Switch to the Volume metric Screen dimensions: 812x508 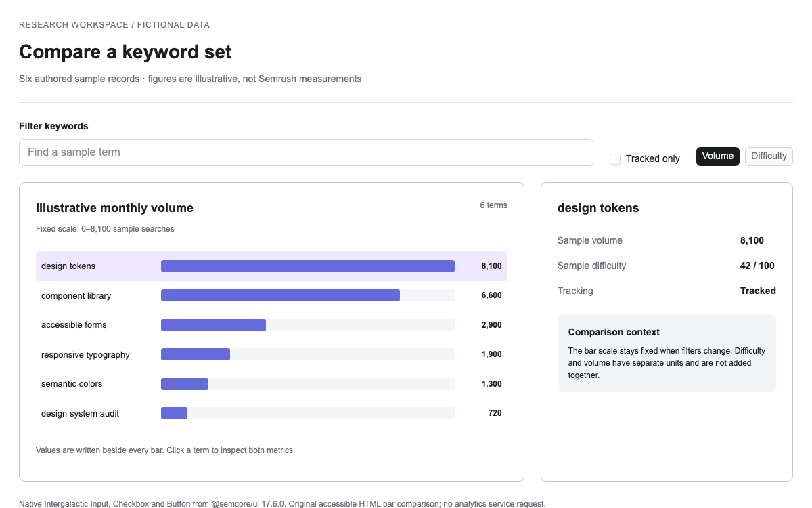tap(718, 156)
